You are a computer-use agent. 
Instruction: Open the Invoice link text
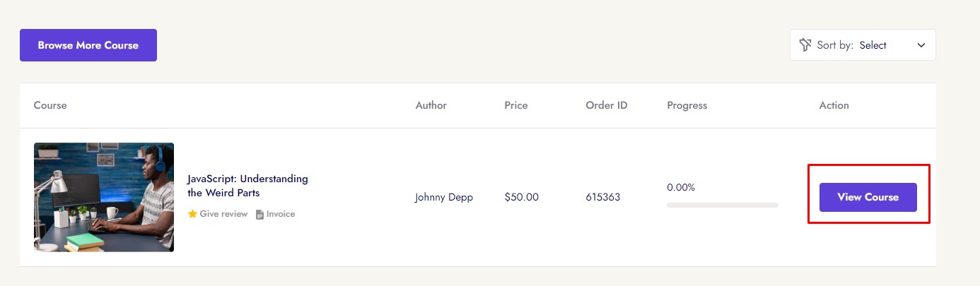[x=281, y=214]
